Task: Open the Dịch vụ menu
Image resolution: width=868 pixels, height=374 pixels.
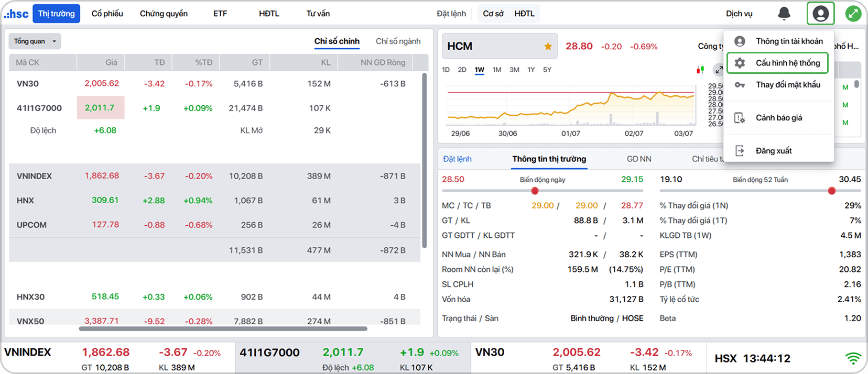Action: [739, 14]
